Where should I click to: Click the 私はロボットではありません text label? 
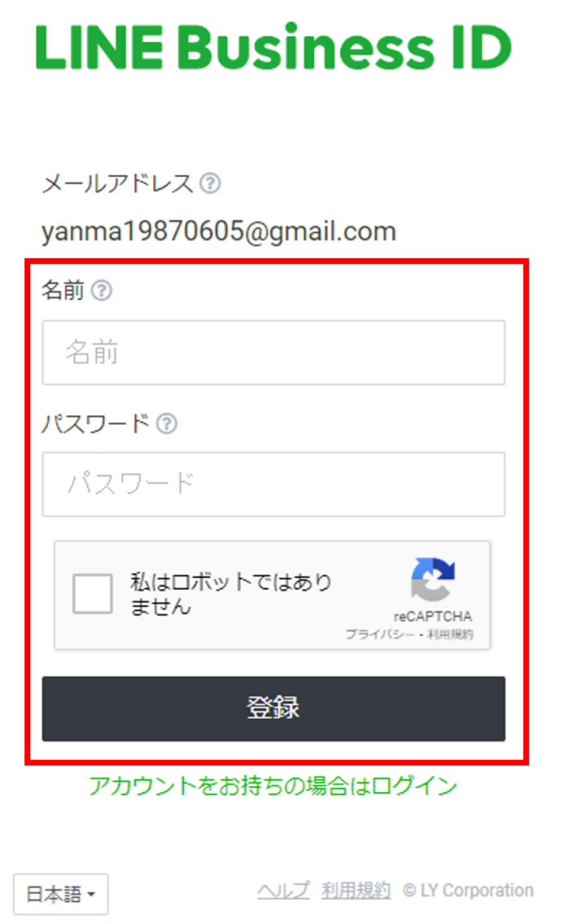coord(231,594)
